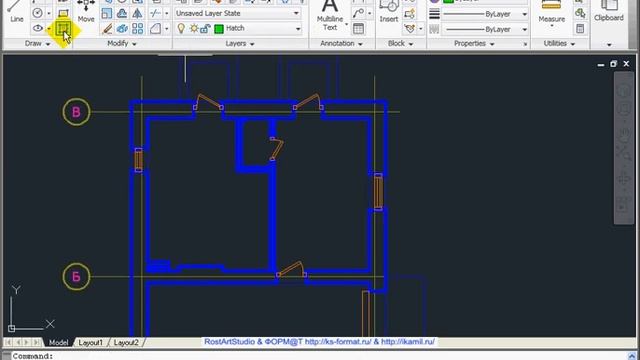Select the Erase tool in Modify panel
640x360 pixels.
click(107, 29)
